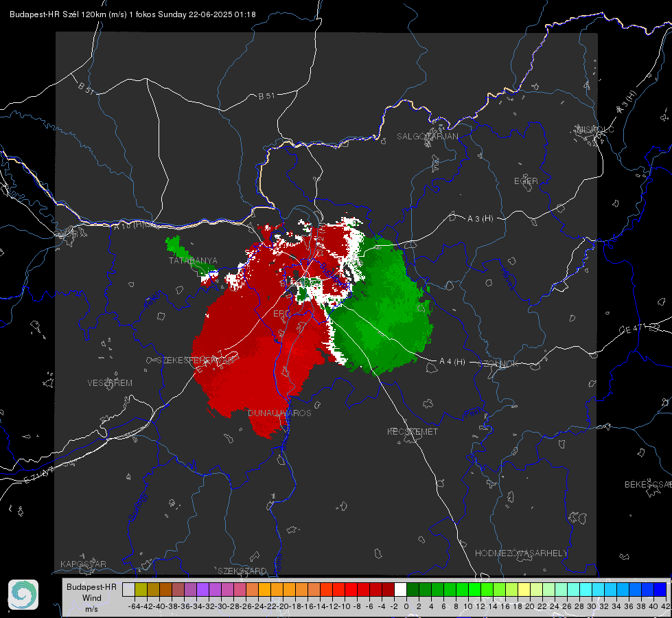Select the SZEKSZARD city label
This screenshot has width=672, height=618.
pos(242,571)
